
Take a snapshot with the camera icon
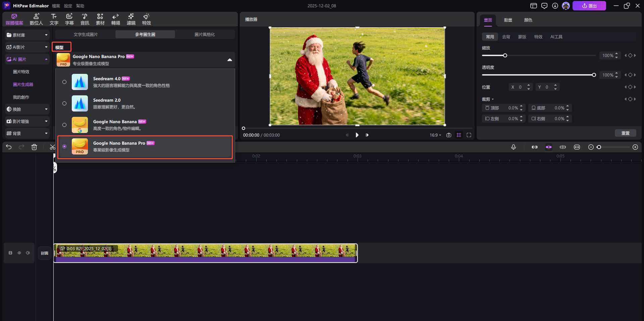point(448,135)
